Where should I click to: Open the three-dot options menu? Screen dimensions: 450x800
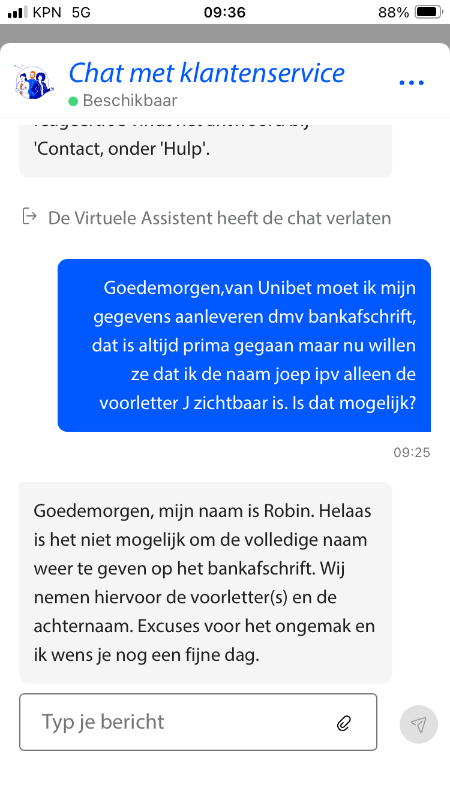pos(411,83)
